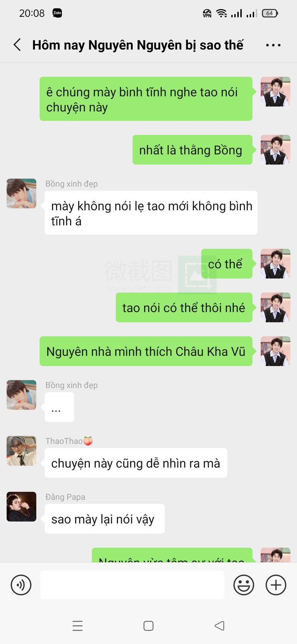Tap the Android back triangle button
The width and height of the screenshot is (297, 644).
(220, 626)
